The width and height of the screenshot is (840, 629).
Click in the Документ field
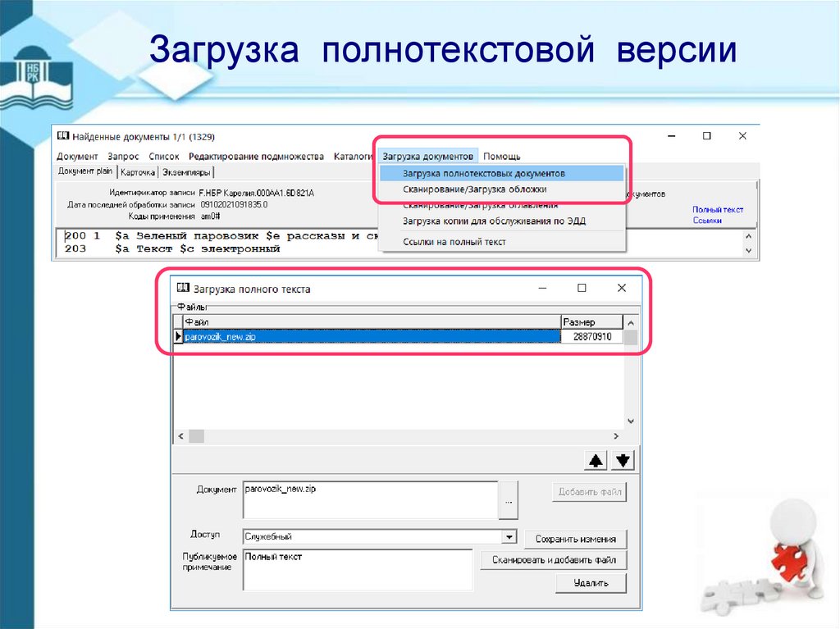(371, 500)
